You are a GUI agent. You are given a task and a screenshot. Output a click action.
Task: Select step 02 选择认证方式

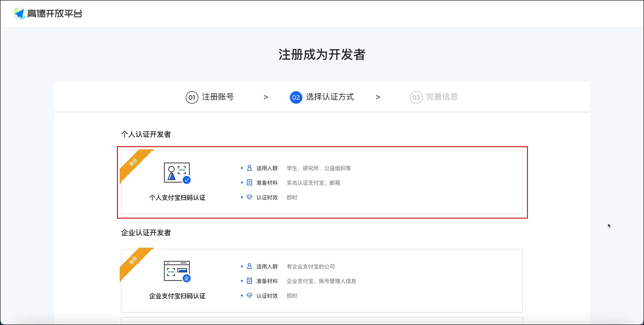pos(322,97)
